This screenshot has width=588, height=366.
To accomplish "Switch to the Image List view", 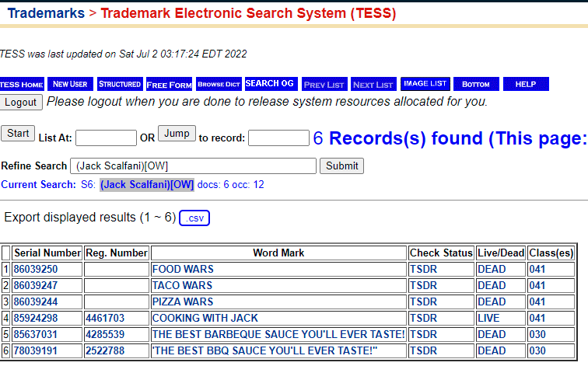I will point(425,84).
